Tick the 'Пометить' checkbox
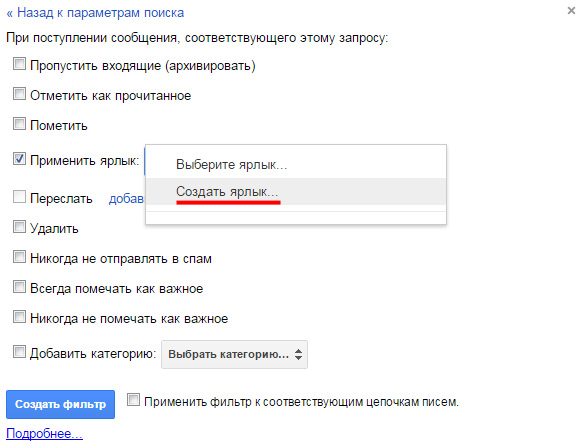The image size is (581, 448). point(19,124)
